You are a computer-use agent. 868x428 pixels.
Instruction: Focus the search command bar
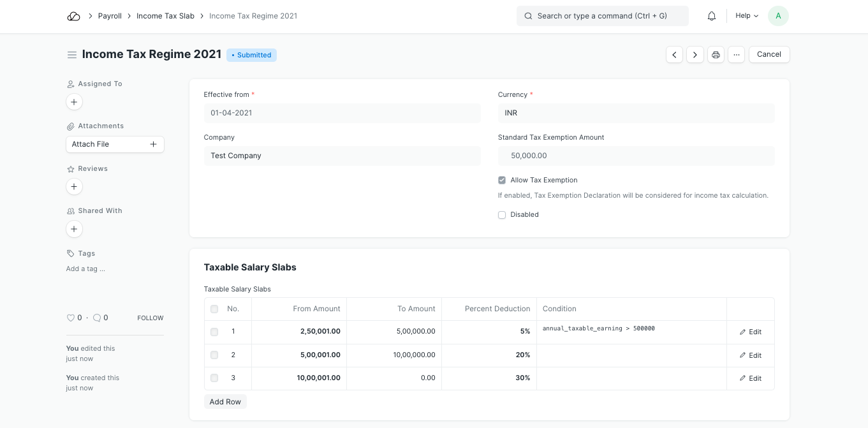tap(602, 16)
